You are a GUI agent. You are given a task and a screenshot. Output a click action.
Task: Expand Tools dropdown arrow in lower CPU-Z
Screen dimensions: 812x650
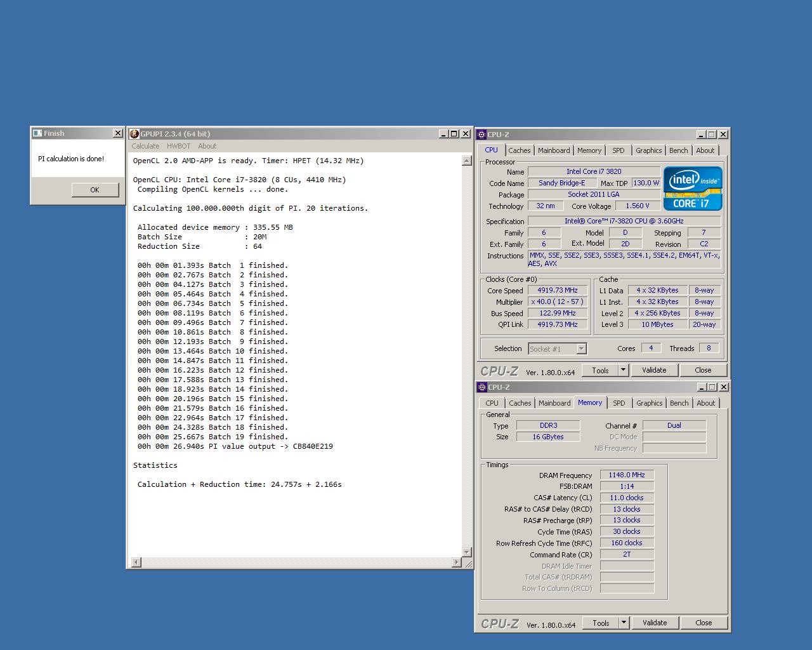[x=624, y=623]
